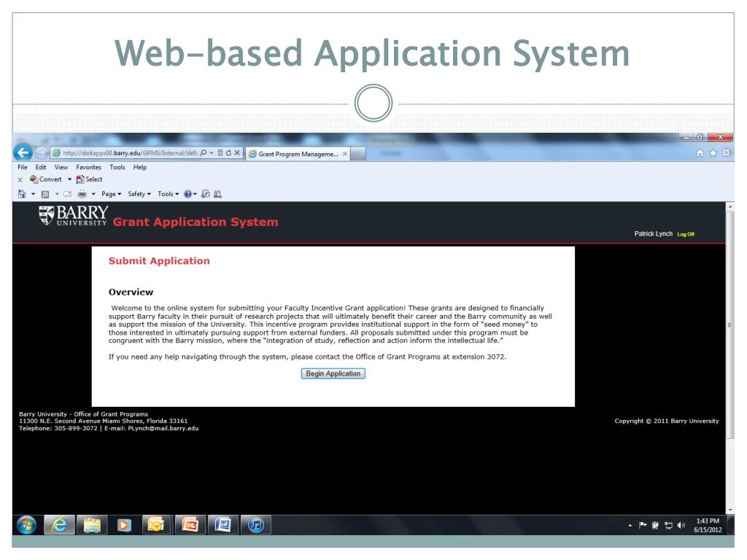Viewport: 747px width, 560px height.
Task: Click the PLynch@mail.barry.edu e-mail address
Action: pos(163,429)
